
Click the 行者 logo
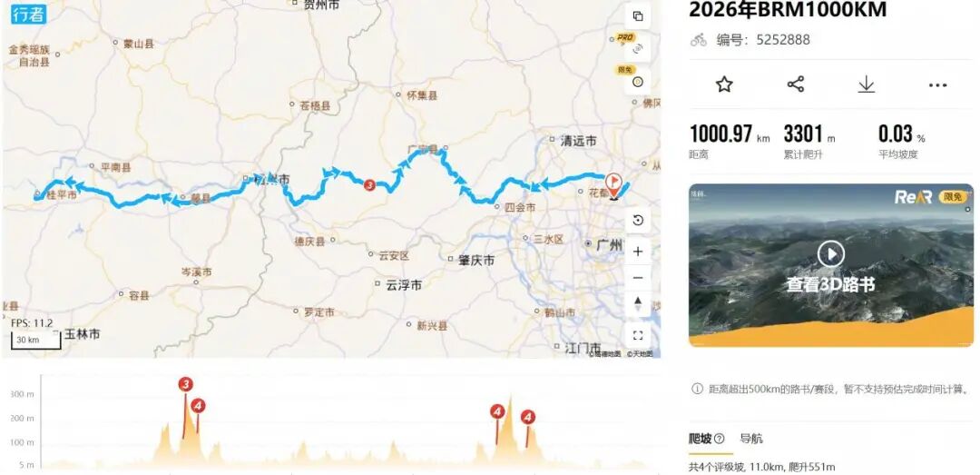pyautogui.click(x=28, y=14)
